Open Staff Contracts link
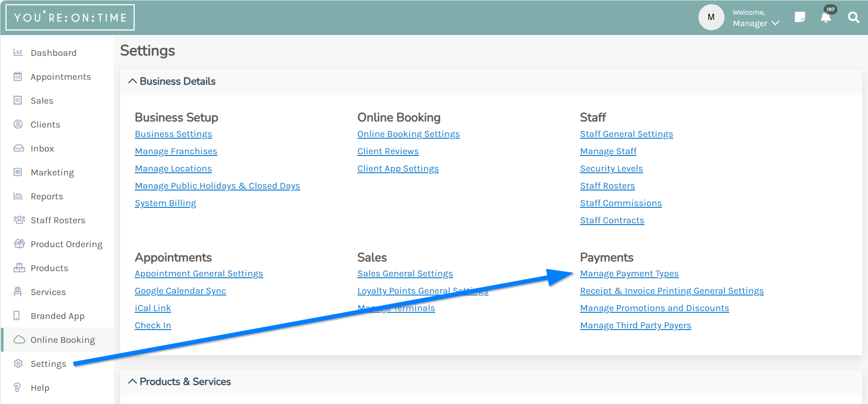868x404 pixels. (x=612, y=220)
